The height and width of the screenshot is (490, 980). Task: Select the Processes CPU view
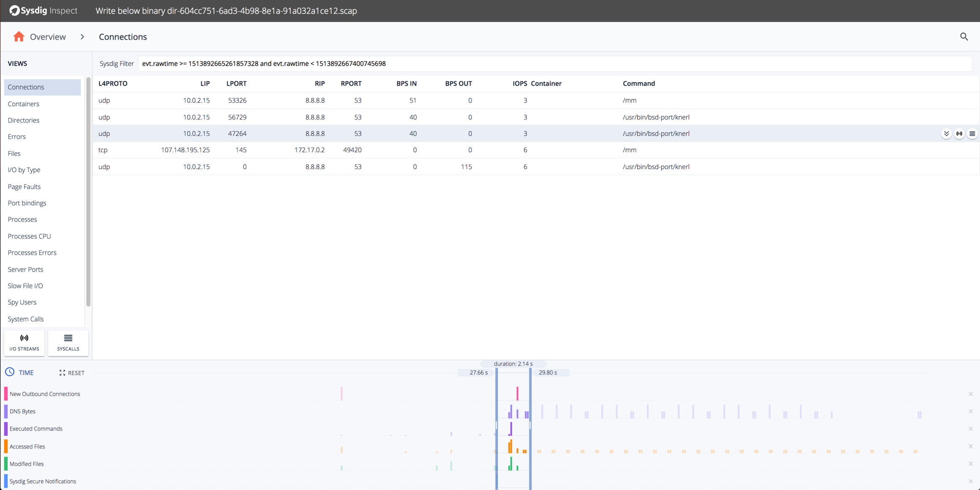click(x=42, y=236)
